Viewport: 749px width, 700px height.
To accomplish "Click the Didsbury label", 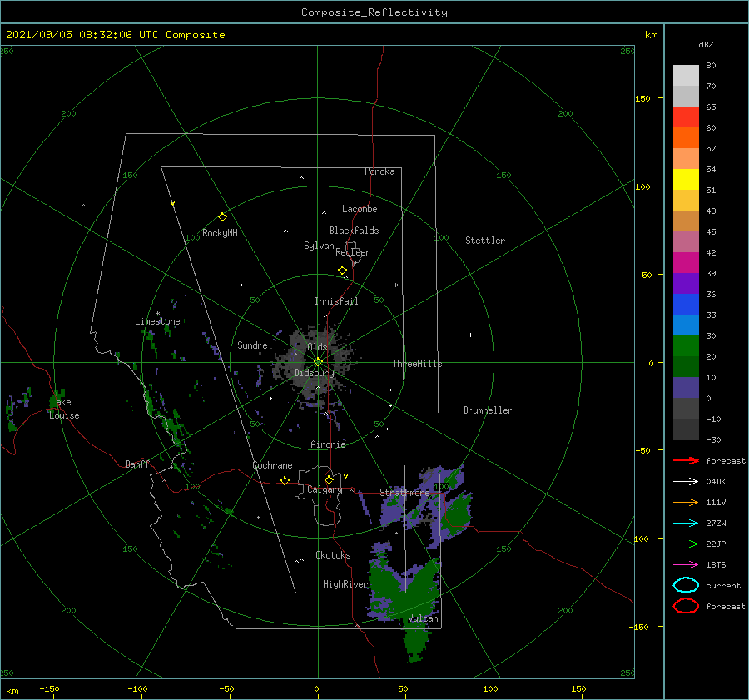I will (314, 373).
